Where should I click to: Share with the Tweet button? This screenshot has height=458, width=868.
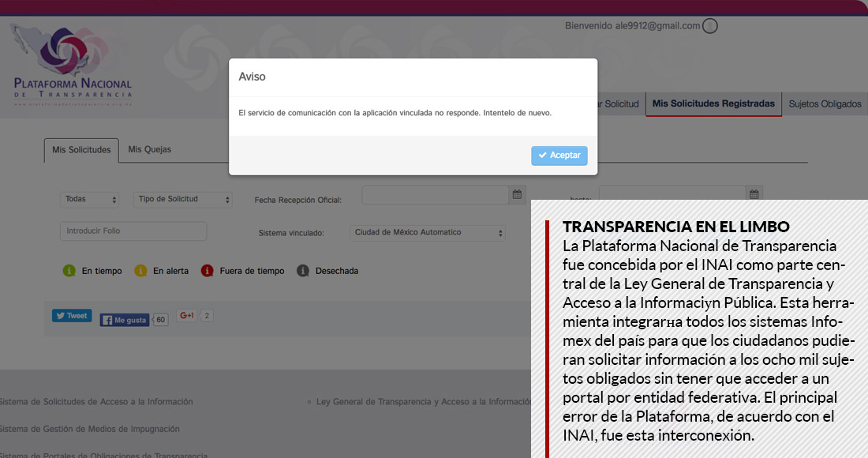point(72,316)
